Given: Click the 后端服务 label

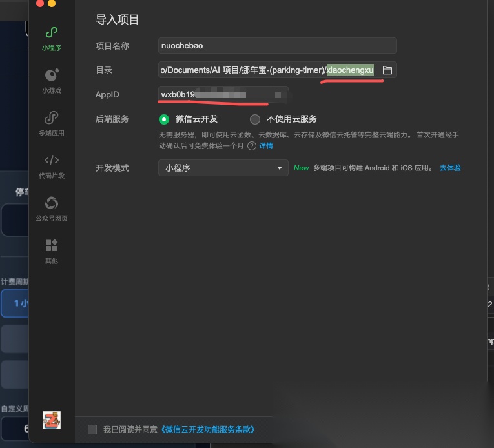Looking at the screenshot, I should tap(112, 119).
